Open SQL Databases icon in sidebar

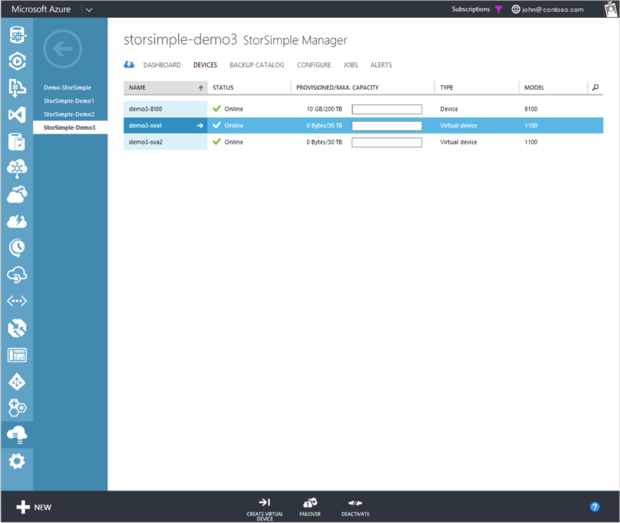pyautogui.click(x=17, y=35)
